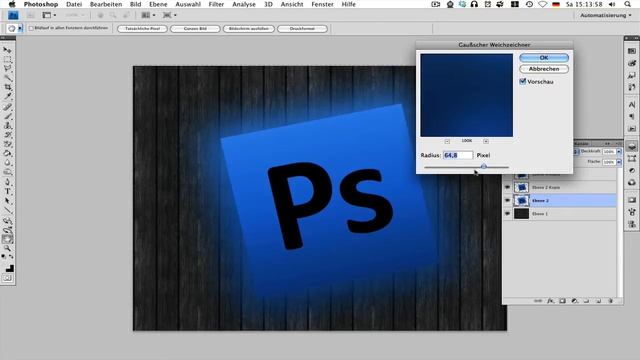Open the Apple menu
Screen dimensions: 640x360
point(12,4)
